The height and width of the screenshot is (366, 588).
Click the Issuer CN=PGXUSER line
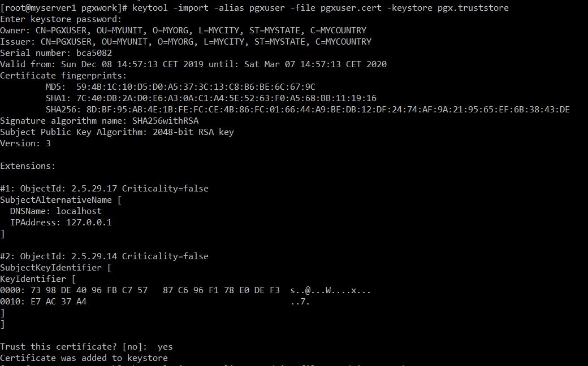[185, 42]
